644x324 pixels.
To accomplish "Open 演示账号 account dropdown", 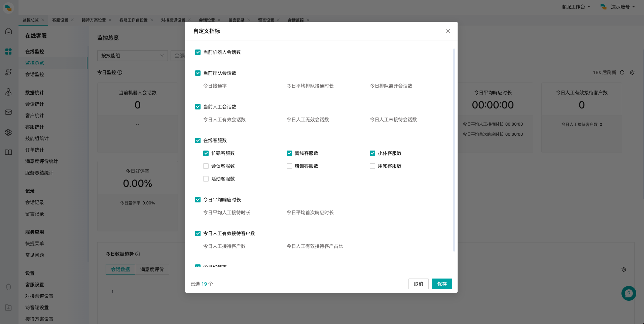I will [x=618, y=7].
